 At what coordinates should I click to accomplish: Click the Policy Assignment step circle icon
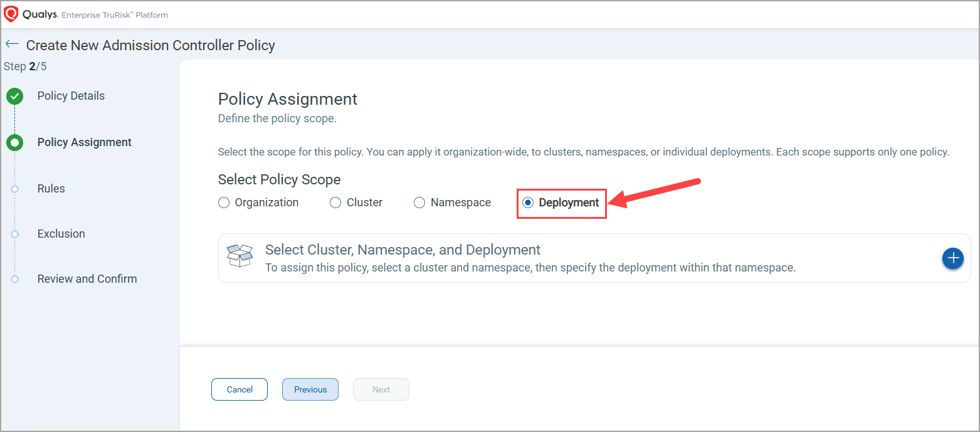[x=14, y=143]
